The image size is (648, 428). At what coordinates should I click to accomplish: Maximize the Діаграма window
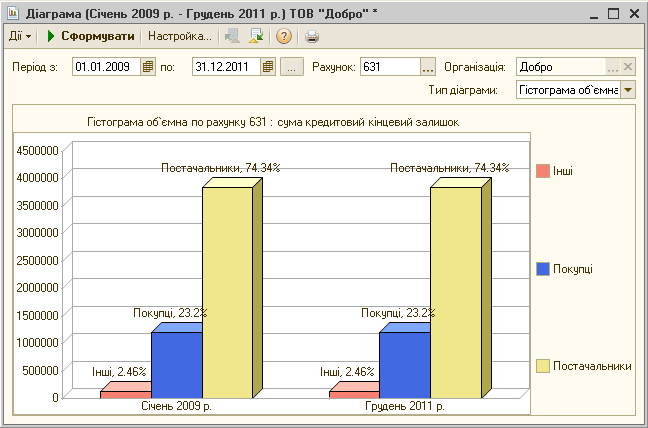614,14
